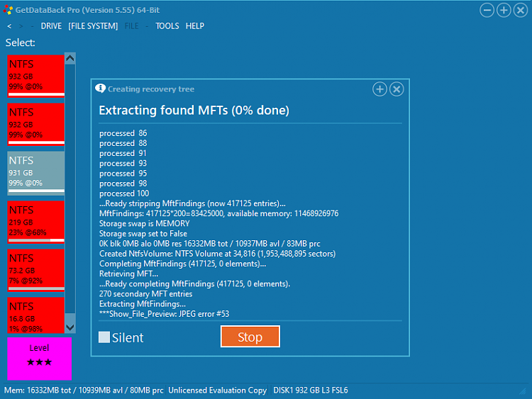Image resolution: width=532 pixels, height=399 pixels.
Task: Select the NTFS 16.8 GB tile
Action: (x=36, y=315)
